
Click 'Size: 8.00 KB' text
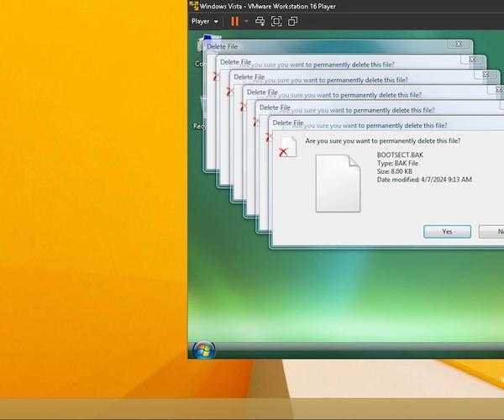[x=395, y=171]
